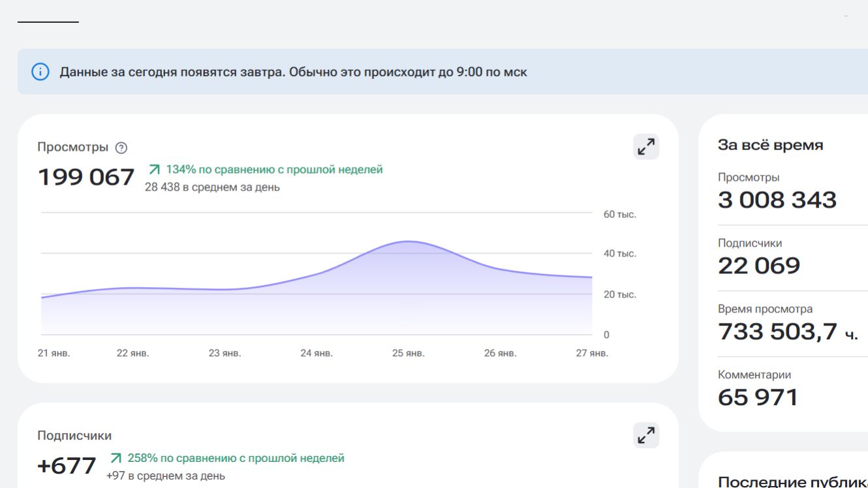The width and height of the screenshot is (868, 488).
Task: Expand the Подписчики chart to fullscreen
Action: 646,435
